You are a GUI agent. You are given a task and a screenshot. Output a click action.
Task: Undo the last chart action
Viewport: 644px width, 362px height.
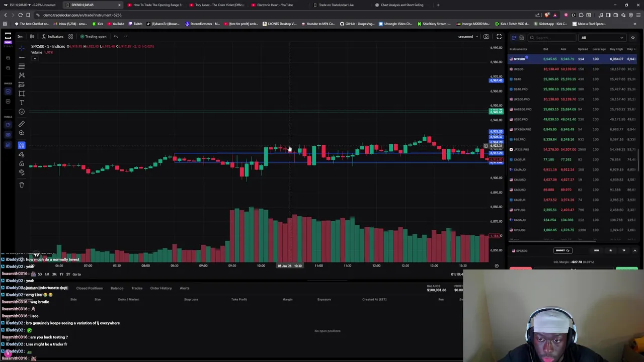tap(116, 36)
